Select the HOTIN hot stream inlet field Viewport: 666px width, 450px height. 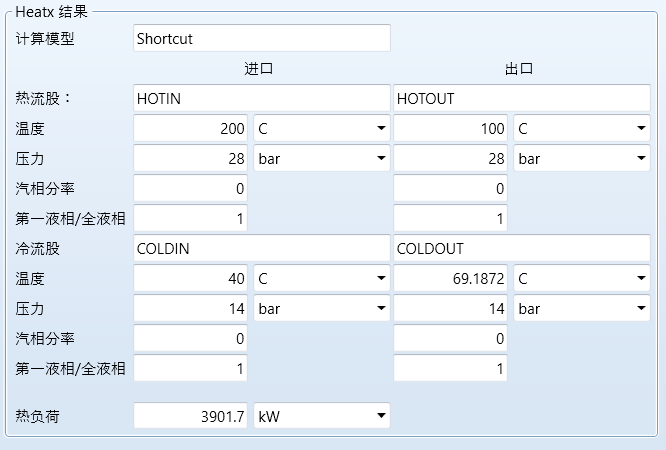(x=261, y=98)
